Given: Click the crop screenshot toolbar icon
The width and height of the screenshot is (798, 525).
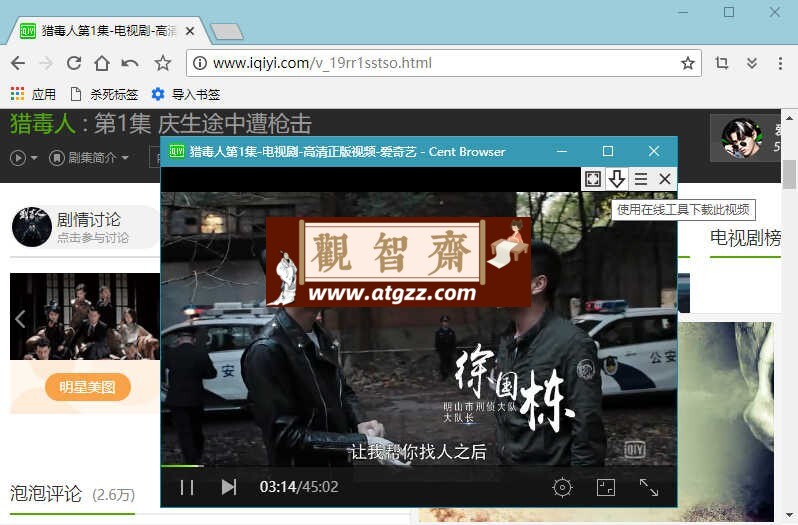Looking at the screenshot, I should [x=722, y=63].
